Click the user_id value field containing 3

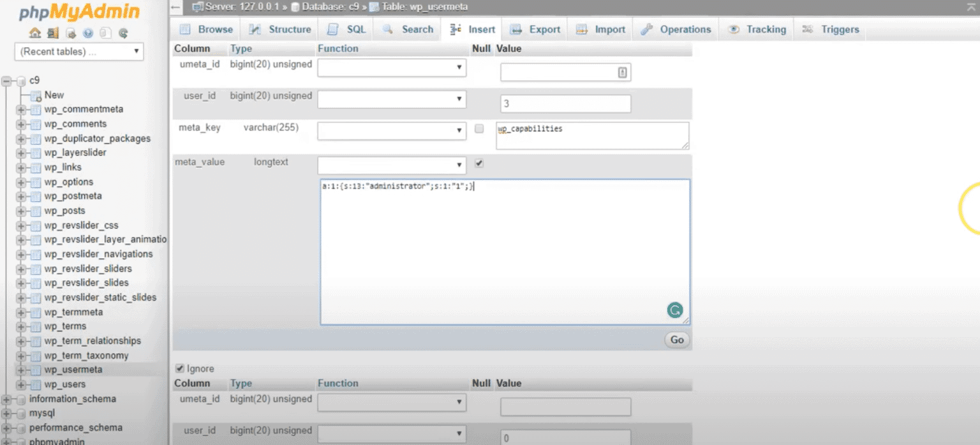tap(565, 103)
